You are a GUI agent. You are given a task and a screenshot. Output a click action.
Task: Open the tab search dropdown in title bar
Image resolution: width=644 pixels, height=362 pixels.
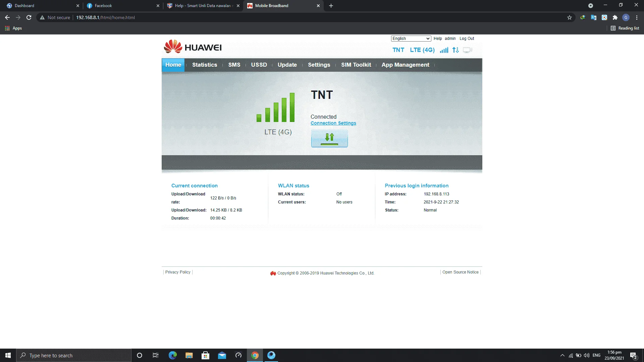click(591, 6)
